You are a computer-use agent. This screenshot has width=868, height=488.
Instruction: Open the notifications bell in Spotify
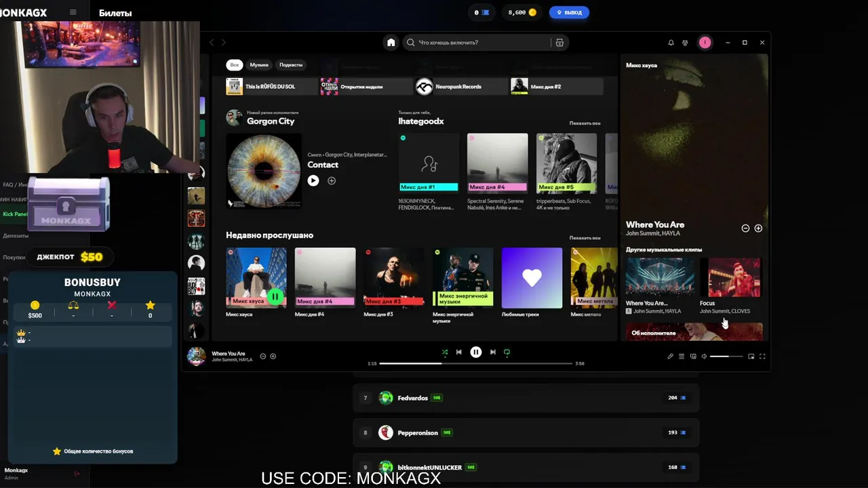671,42
